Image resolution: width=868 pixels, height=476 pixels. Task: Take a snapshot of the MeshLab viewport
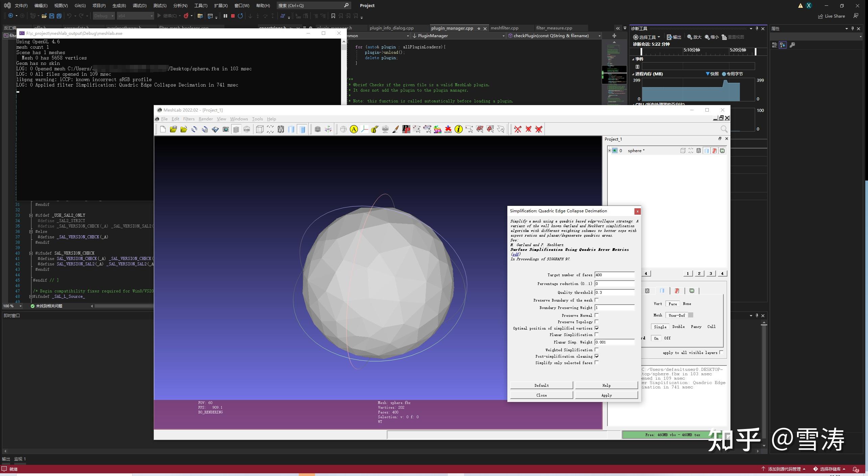pos(225,129)
